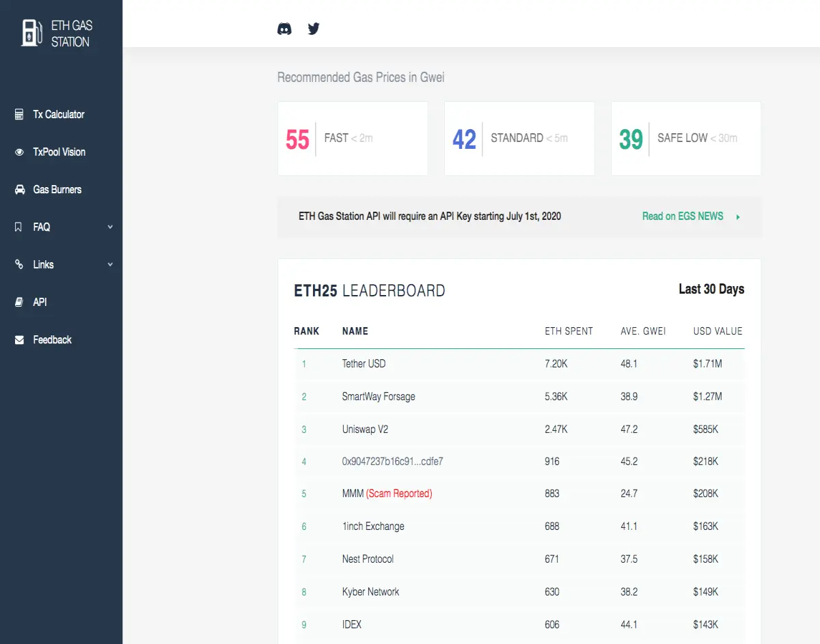Viewport: 820px width, 644px height.
Task: Go to TxPool Vision page
Action: coord(61,152)
